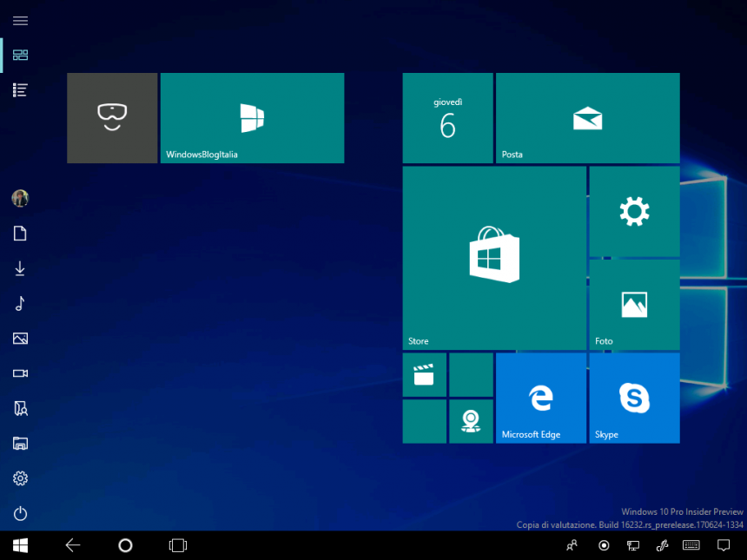Open the Foto photos tile
The height and width of the screenshot is (560, 747).
634,305
